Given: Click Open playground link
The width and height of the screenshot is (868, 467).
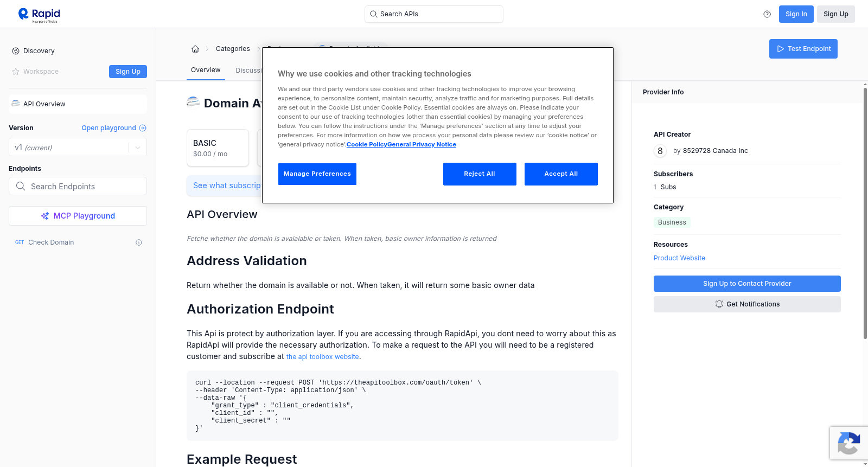Looking at the screenshot, I should (108, 128).
